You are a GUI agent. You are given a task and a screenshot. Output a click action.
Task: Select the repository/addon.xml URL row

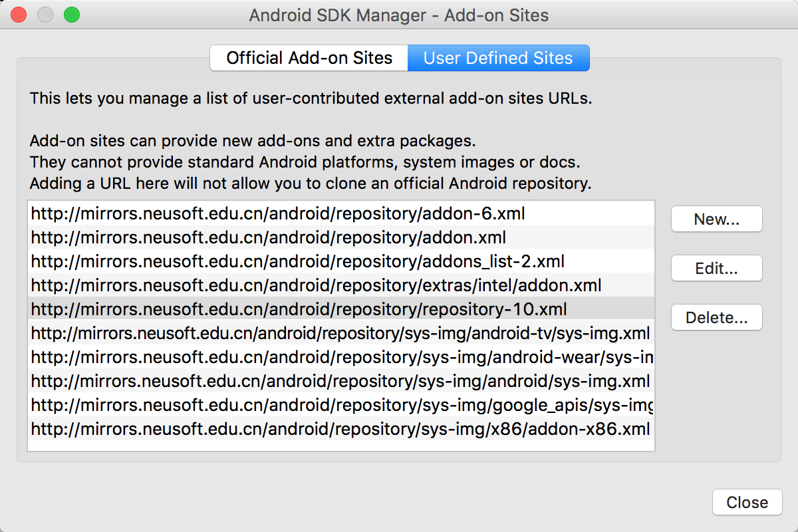(341, 237)
